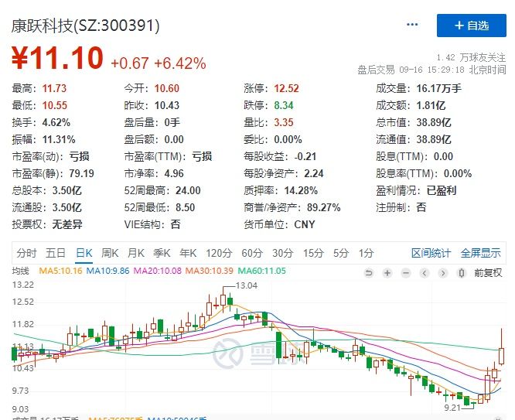Click the 昨收 value 10.43

[167, 105]
